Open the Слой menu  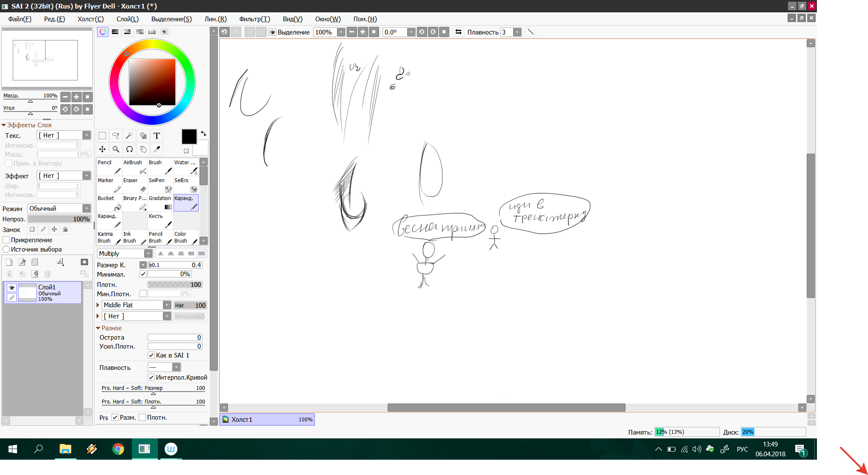(127, 19)
